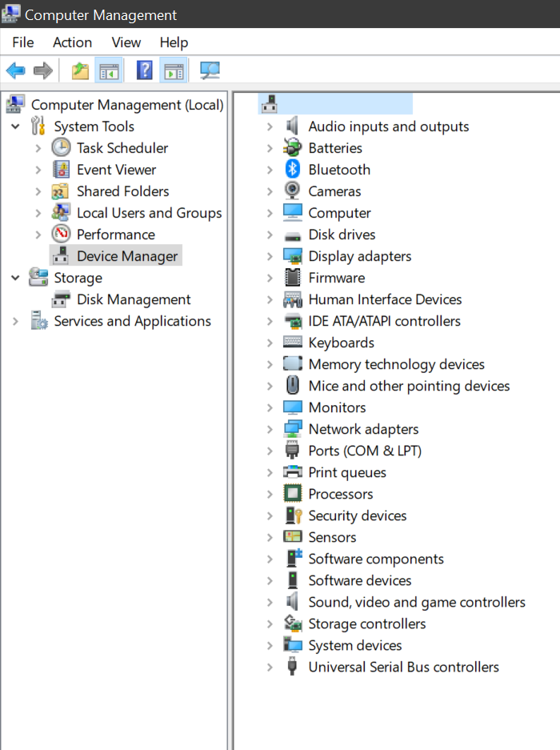The image size is (560, 750).
Task: Click the Universal Serial Bus controllers icon
Action: pos(292,666)
